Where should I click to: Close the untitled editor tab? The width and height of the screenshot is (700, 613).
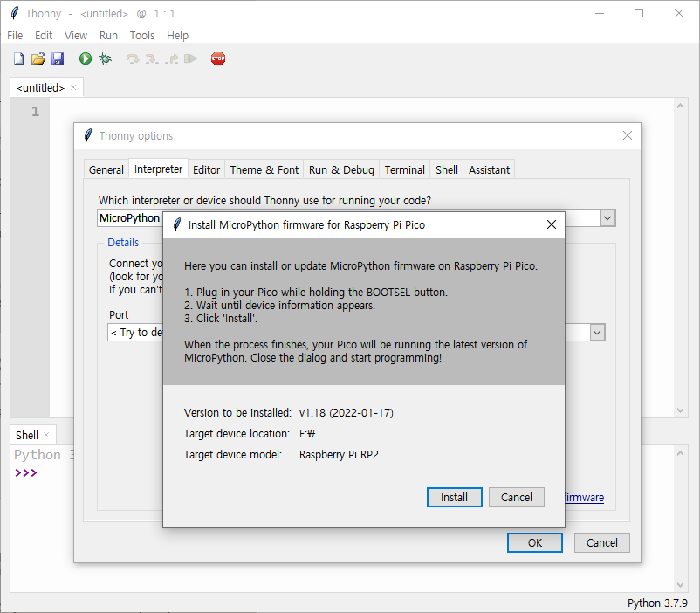click(73, 87)
